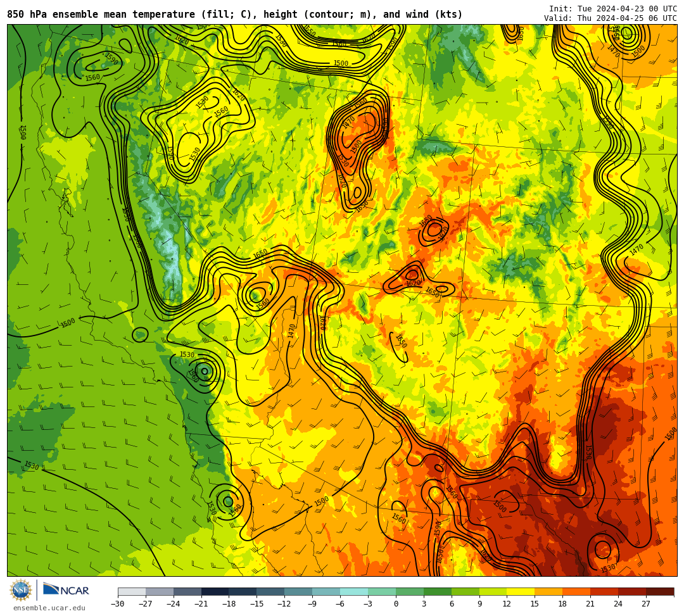Viewport: 684px width, 616px height.
Task: Click the colorbar label reading exactly 9
Action: [x=479, y=604]
